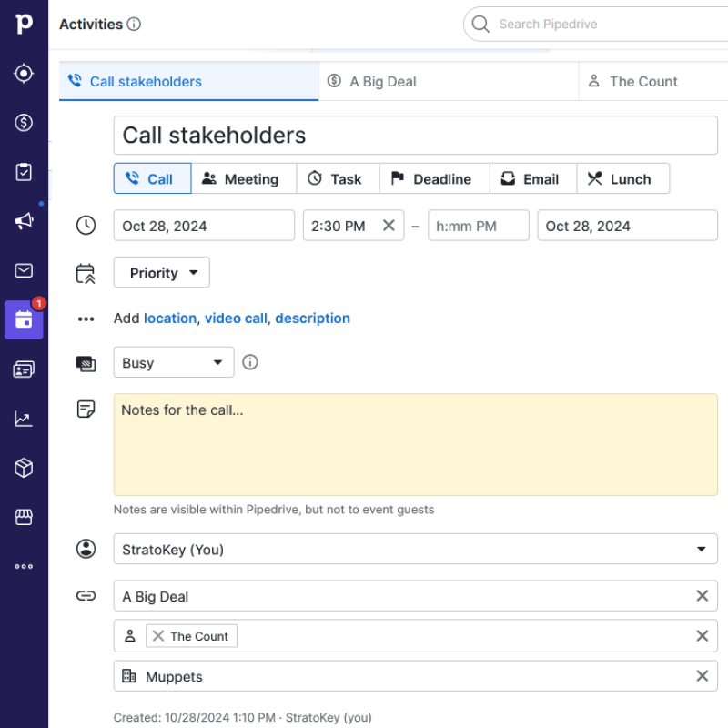This screenshot has height=728, width=728.
Task: Click the location link
Action: tap(170, 318)
